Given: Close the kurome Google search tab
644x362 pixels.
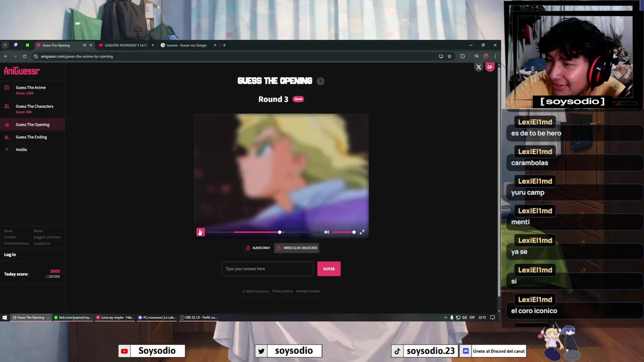Looking at the screenshot, I should [215, 45].
